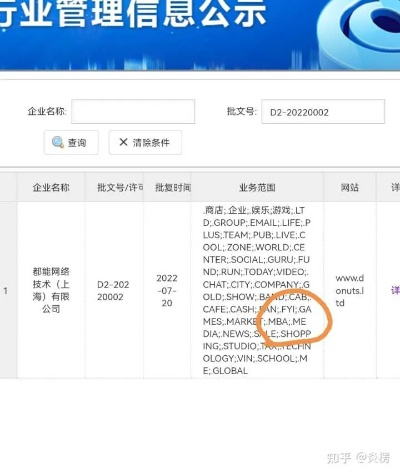Click company name 都能网络技术（上海）有限公司 cell
This screenshot has width=400, height=474.
[51, 290]
